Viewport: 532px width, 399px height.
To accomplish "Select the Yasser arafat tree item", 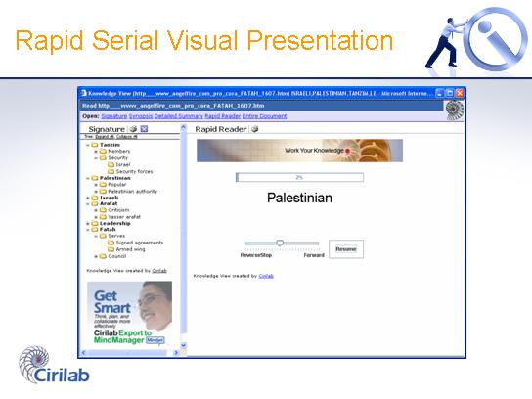I will 124,217.
